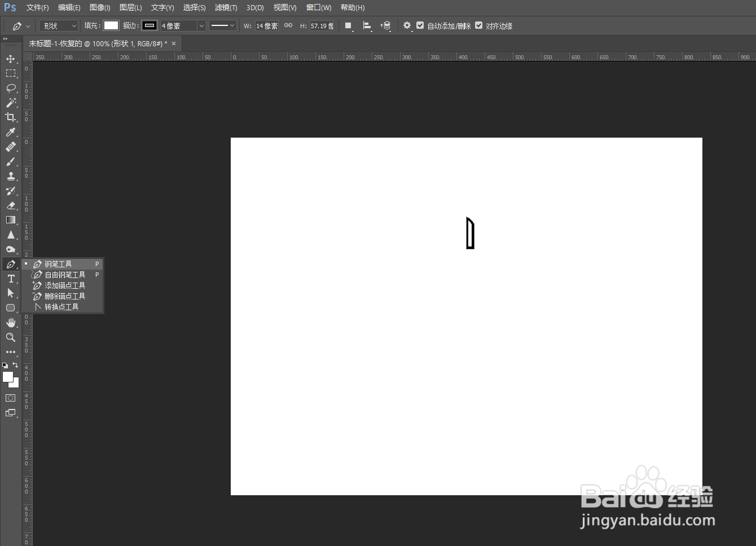Select the Lasso tool

pyautogui.click(x=11, y=88)
